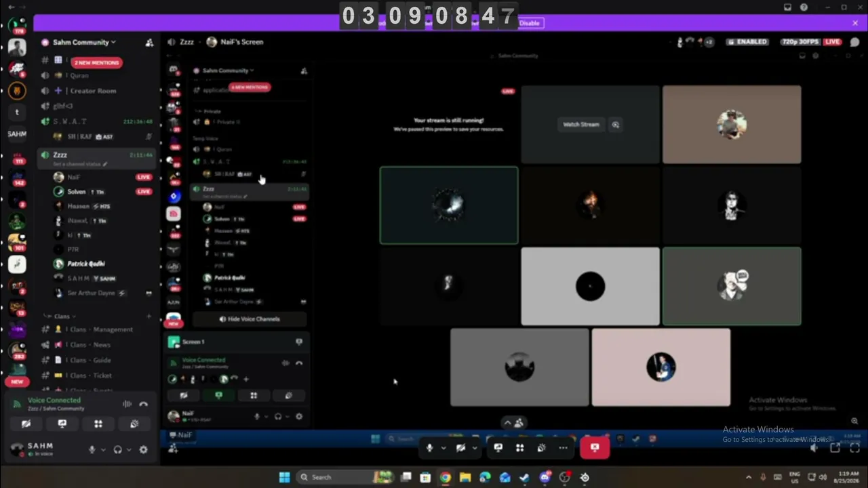Click share screen button in voice panel
This screenshot has height=488, width=868.
click(x=62, y=424)
